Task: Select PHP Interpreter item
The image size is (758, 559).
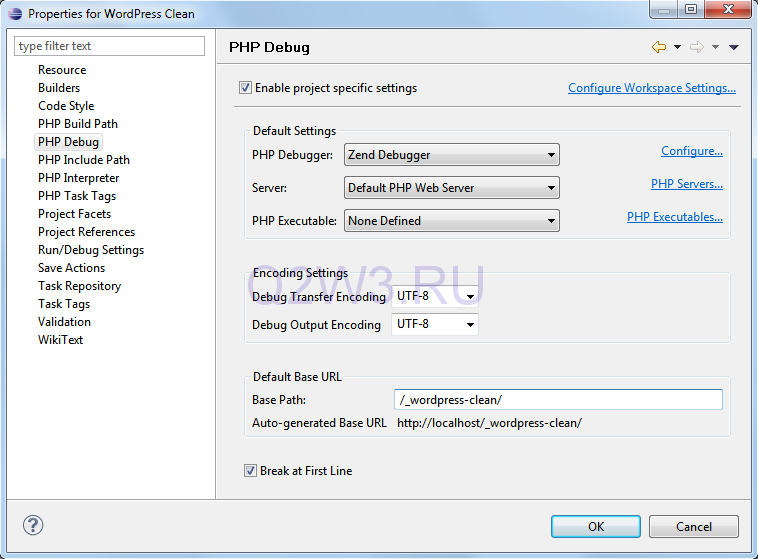Action: (x=78, y=178)
